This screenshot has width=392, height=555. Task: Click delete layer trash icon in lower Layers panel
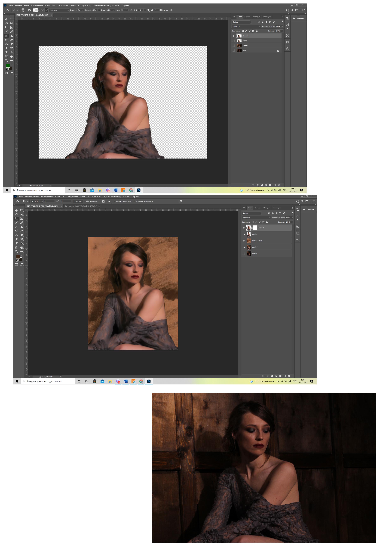[289, 376]
